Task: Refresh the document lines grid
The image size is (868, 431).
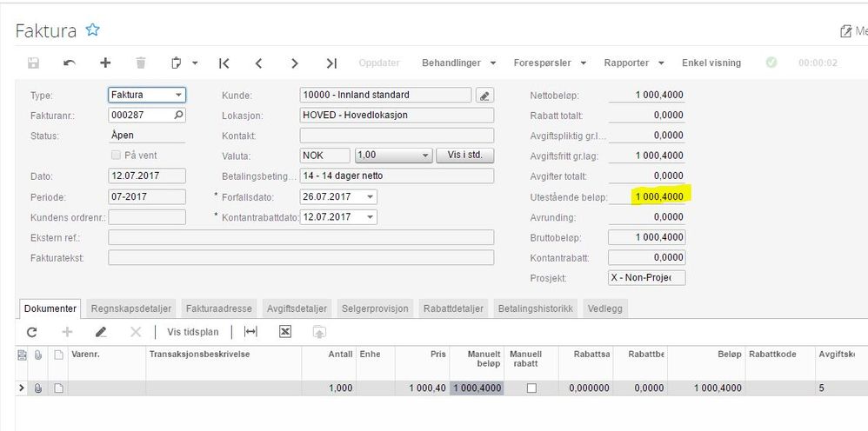Action: [x=31, y=332]
